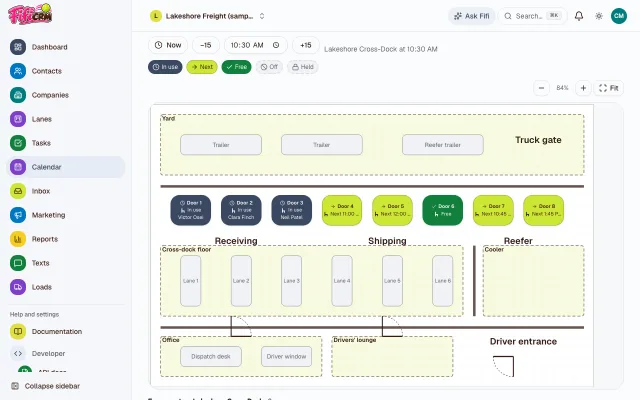Zoom in with the plus button
The height and width of the screenshot is (400, 640).
point(583,88)
